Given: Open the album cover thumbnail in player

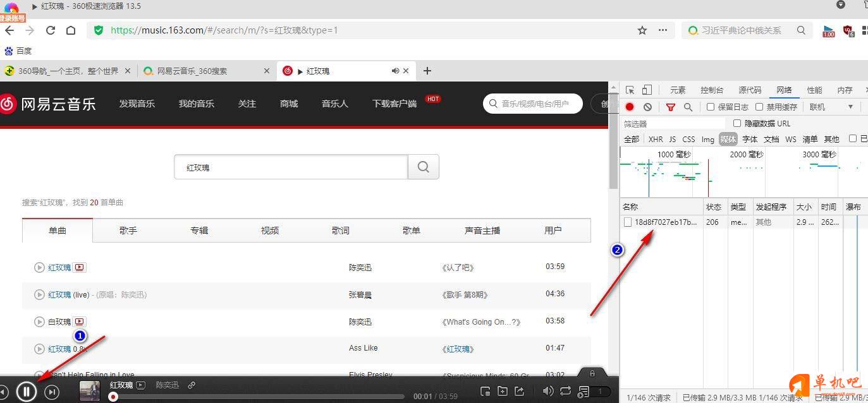Looking at the screenshot, I should coord(89,391).
